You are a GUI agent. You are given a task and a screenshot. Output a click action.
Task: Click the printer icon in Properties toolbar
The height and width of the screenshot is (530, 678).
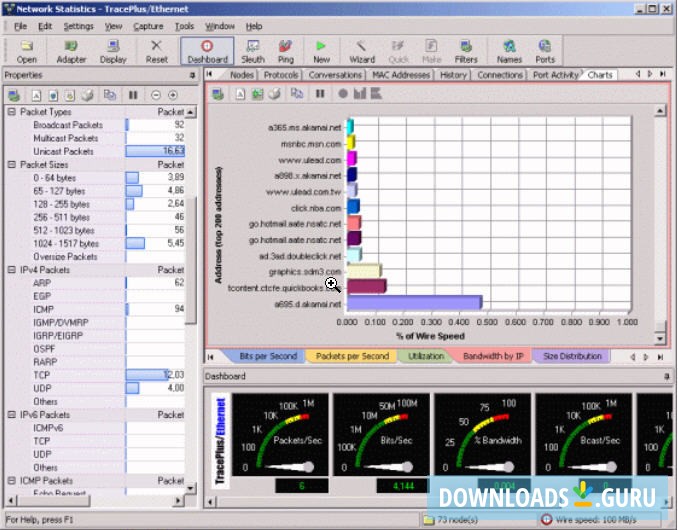click(87, 95)
